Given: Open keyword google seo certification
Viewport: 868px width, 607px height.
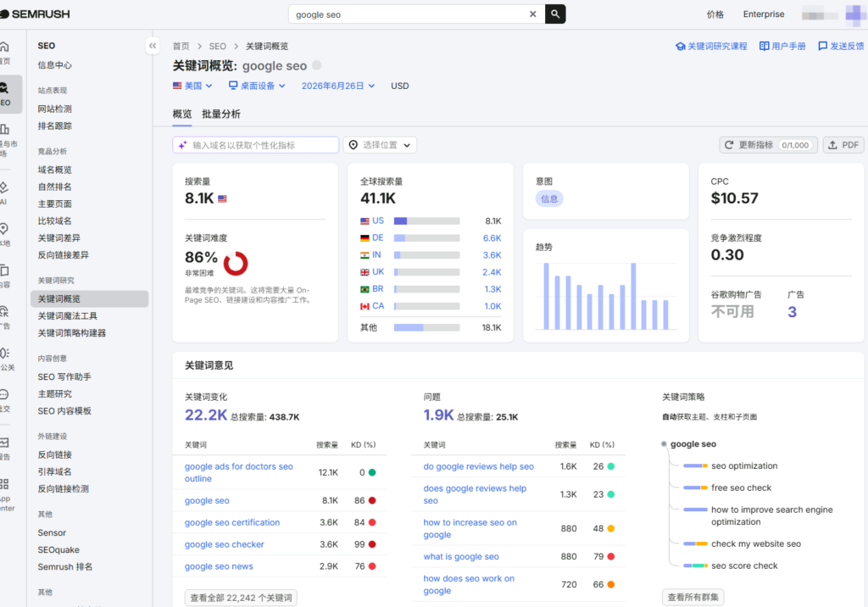Looking at the screenshot, I should click(x=232, y=523).
